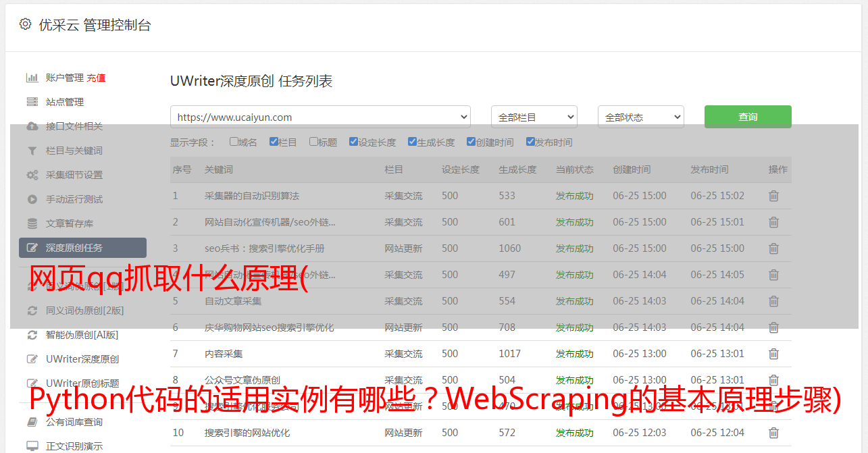
Task: Click the 当前状态 column header
Action: click(575, 169)
